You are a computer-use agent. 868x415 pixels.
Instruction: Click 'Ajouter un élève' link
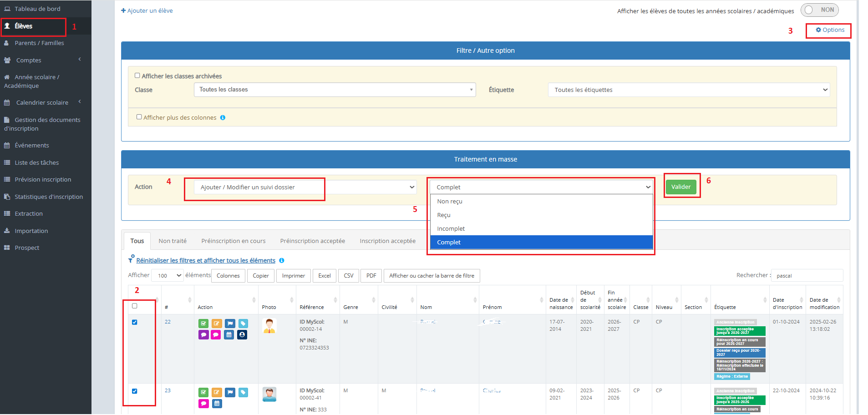point(147,10)
